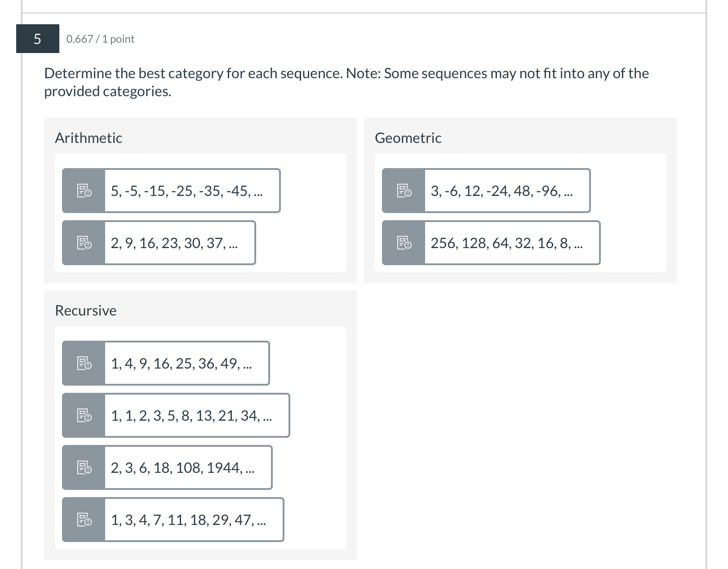Click feedback icon beside 2, 9, 16 sequence
The width and height of the screenshot is (728, 569).
(84, 243)
